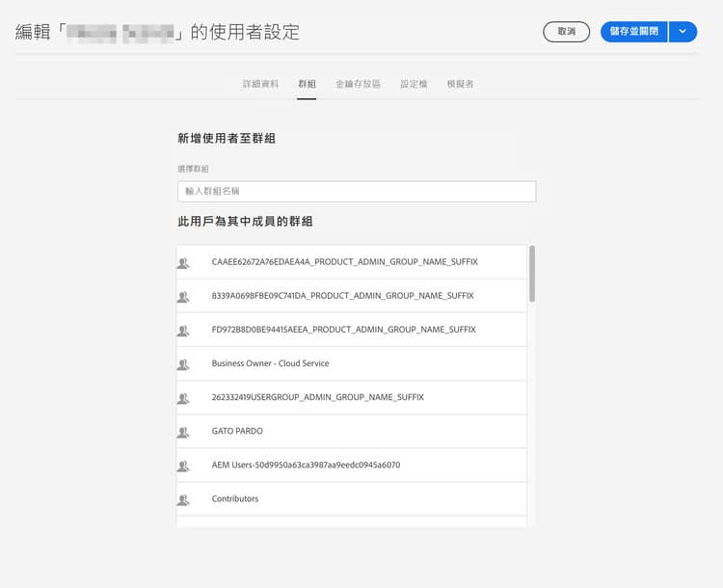
Task: Click group icon beside Business Owner - Cloud Service
Action: point(183,364)
